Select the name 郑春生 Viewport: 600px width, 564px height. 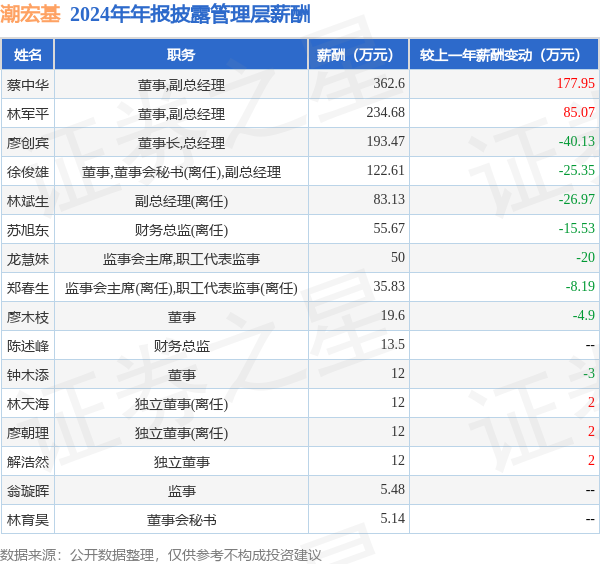click(x=28, y=288)
